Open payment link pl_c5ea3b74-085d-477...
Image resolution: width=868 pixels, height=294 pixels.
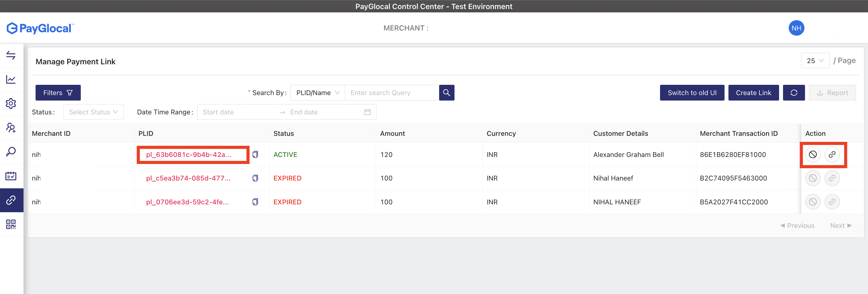coord(188,178)
